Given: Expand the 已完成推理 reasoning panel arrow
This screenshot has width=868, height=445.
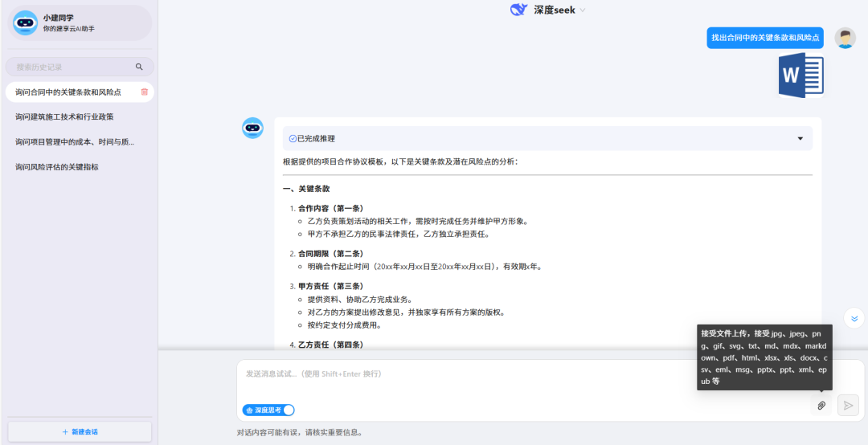Looking at the screenshot, I should 800,138.
